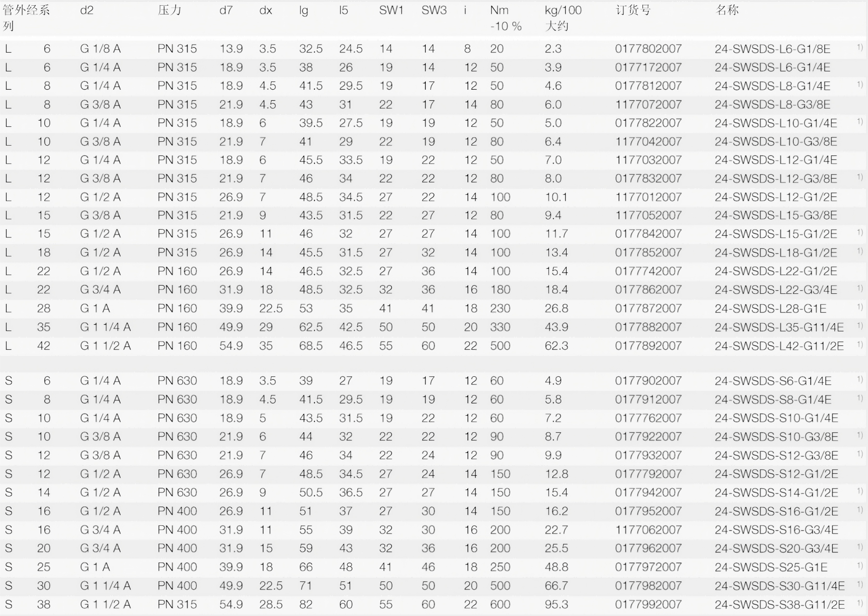The width and height of the screenshot is (868, 616).
Task: Click product name 24-SWSDS-L22-G3/4E
Action: tap(775, 290)
